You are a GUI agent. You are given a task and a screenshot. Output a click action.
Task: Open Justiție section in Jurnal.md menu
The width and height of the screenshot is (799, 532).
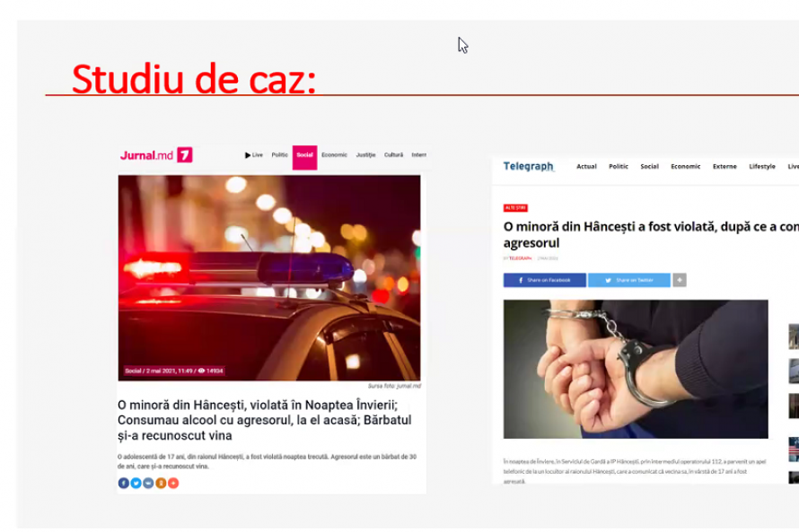tap(366, 155)
